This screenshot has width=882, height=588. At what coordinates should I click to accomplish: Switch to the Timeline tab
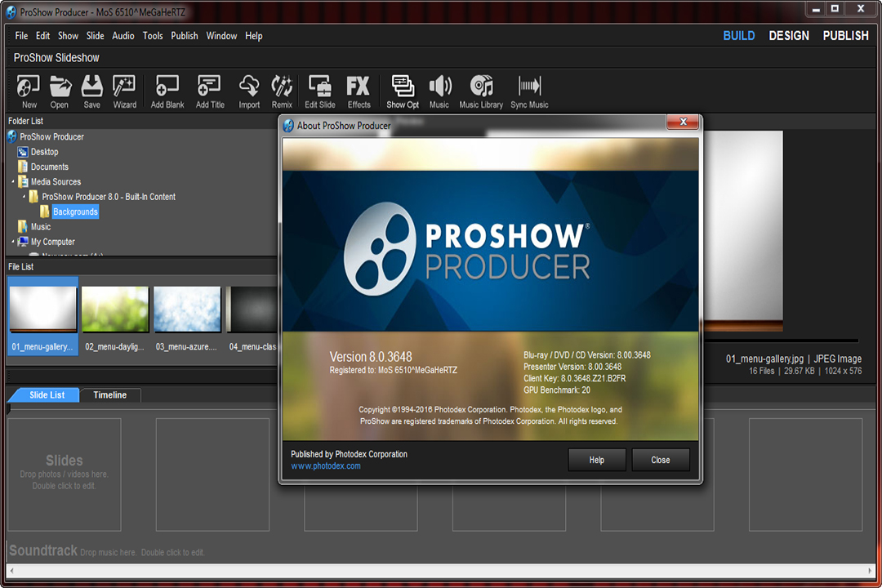[109, 395]
